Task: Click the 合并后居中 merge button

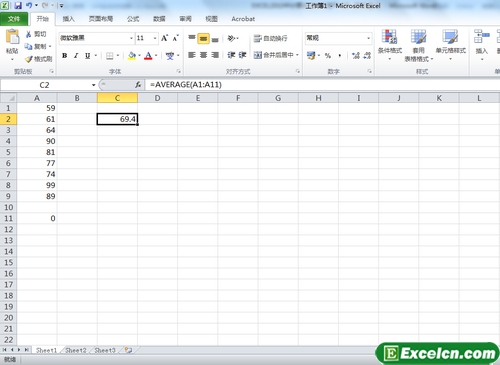Action: tap(276, 55)
